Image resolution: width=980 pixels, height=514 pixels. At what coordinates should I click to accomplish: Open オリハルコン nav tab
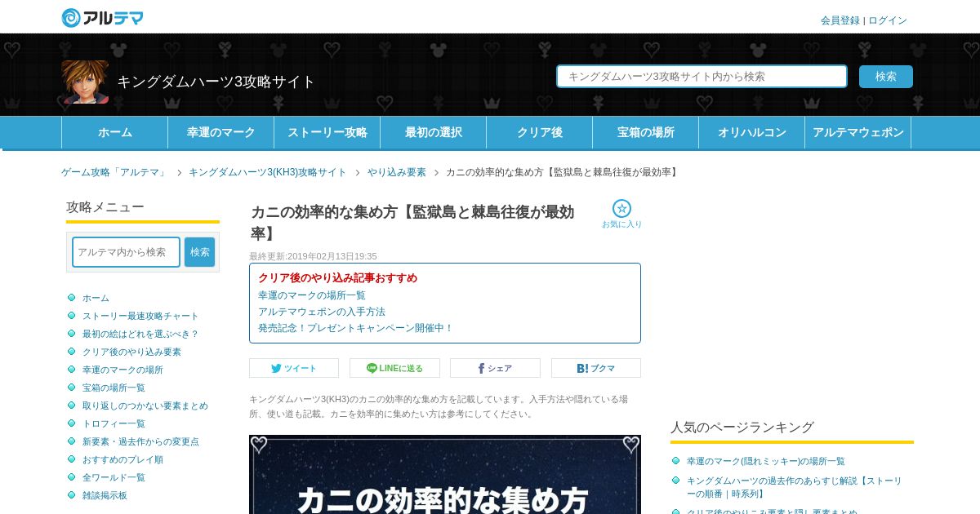pos(751,132)
